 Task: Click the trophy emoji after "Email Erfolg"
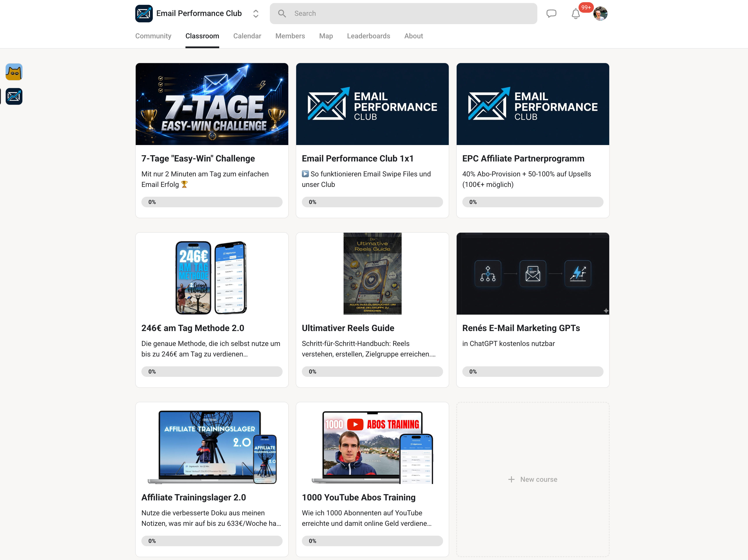coord(184,184)
